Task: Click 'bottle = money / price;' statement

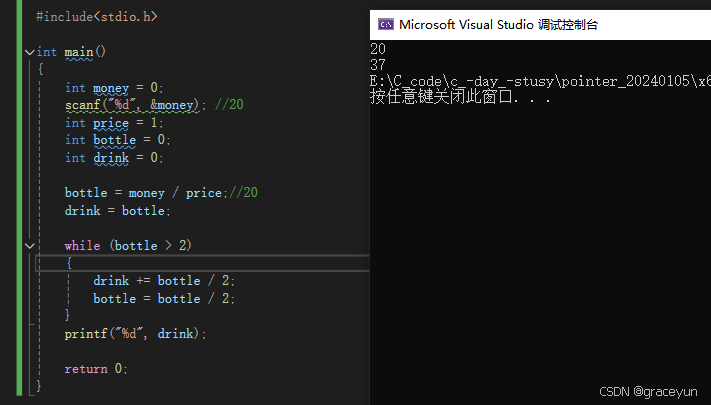Action: point(146,193)
